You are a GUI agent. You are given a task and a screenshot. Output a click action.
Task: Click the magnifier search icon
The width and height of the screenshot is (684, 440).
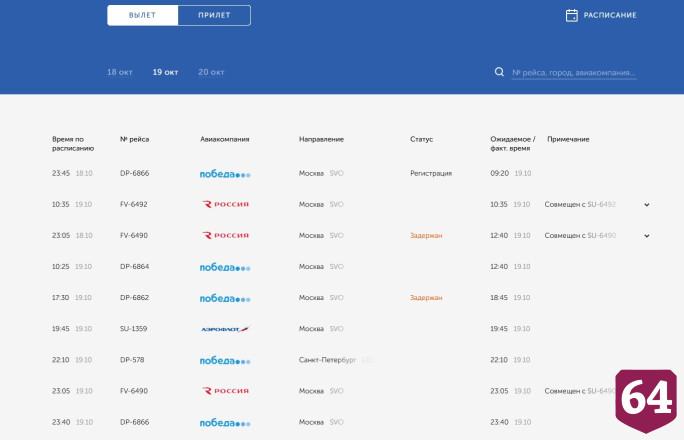point(499,72)
